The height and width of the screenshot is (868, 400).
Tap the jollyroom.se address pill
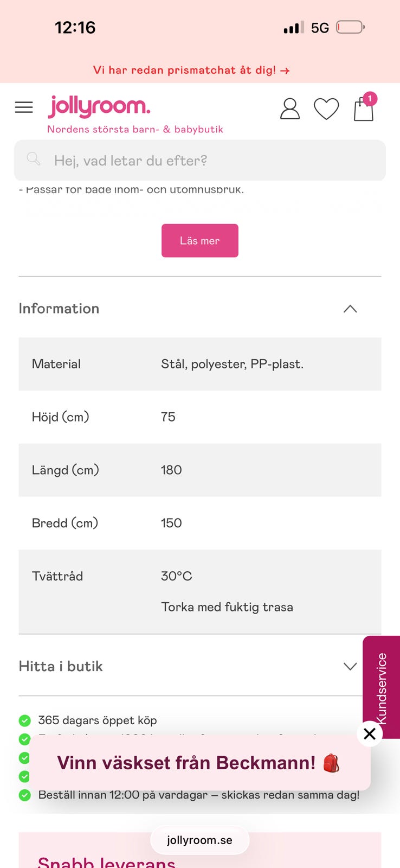200,840
